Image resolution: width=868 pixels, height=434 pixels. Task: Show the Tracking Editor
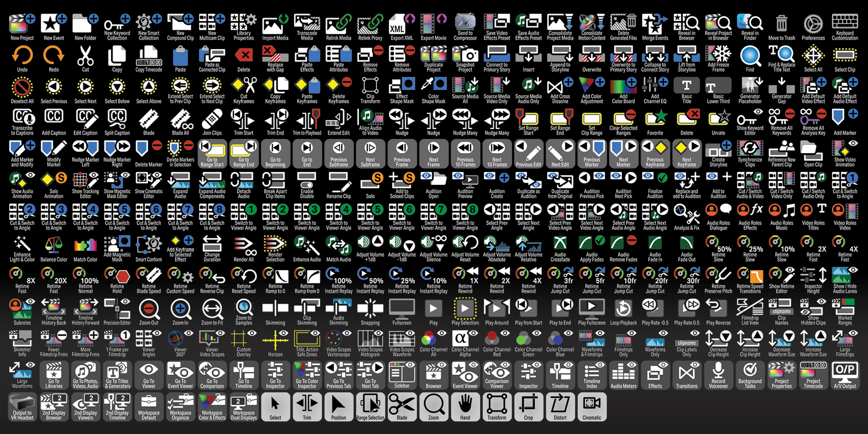[85, 185]
